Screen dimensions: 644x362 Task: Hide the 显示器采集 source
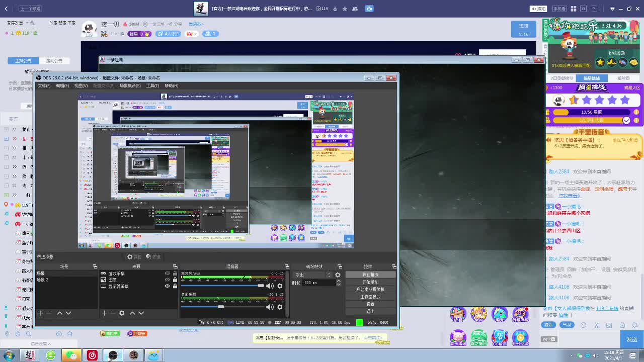click(168, 286)
